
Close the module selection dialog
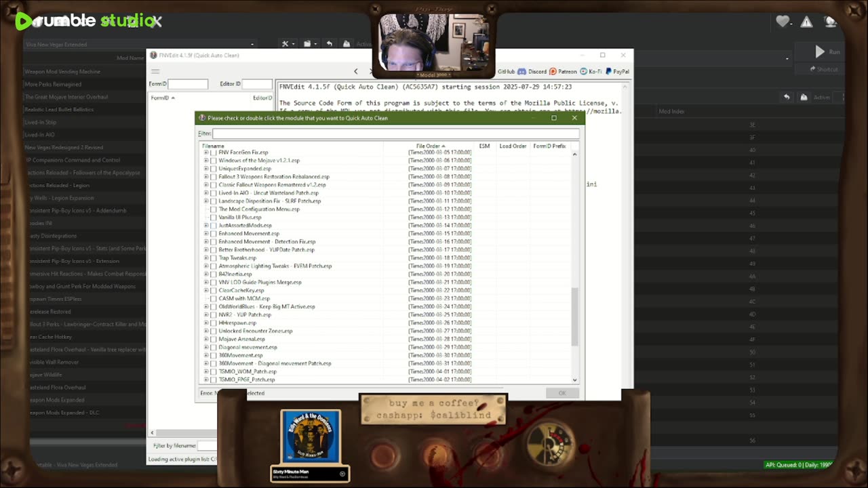(x=574, y=118)
